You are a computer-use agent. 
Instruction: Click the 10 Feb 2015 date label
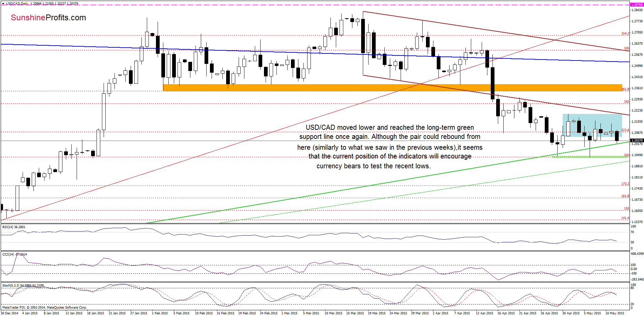pyautogui.click(x=204, y=313)
